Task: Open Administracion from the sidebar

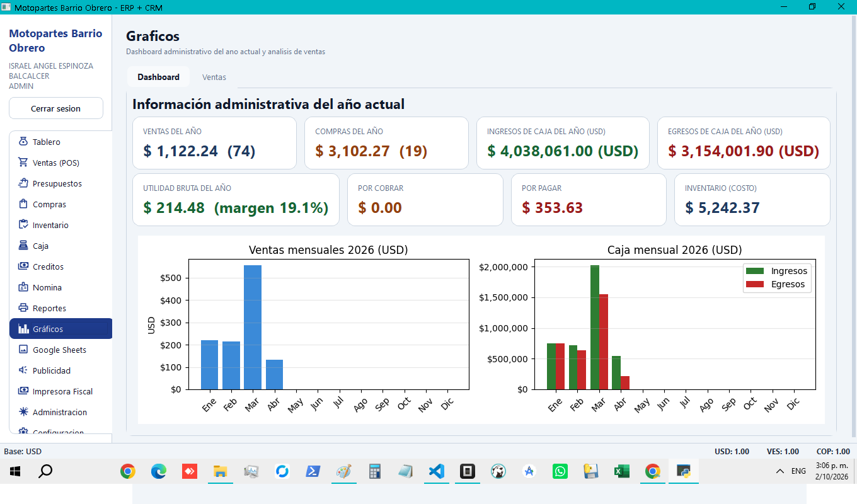Action: tap(61, 412)
